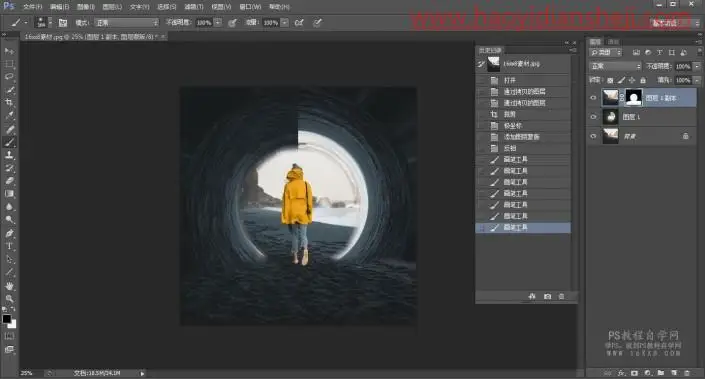This screenshot has height=379, width=705.
Task: Add layer mask at Layers panel bottom
Action: 634,373
